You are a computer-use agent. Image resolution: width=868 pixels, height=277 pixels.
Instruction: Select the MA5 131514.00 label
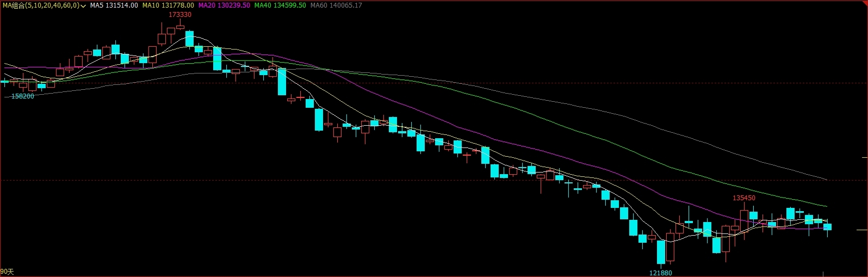tap(114, 5)
